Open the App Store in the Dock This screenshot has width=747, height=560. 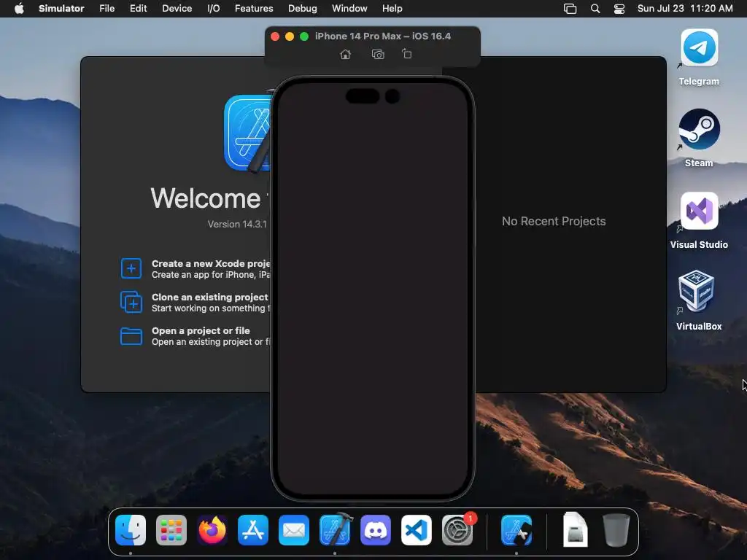coord(253,530)
